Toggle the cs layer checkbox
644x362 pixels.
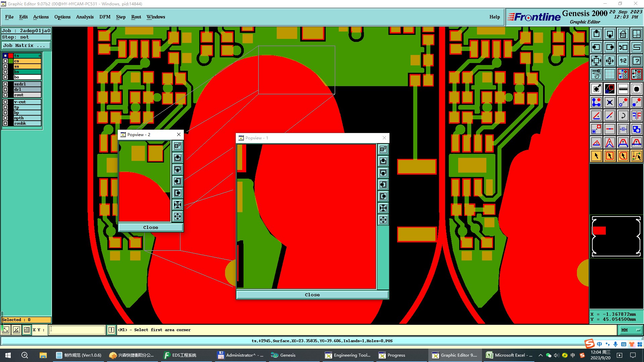click(x=5, y=61)
